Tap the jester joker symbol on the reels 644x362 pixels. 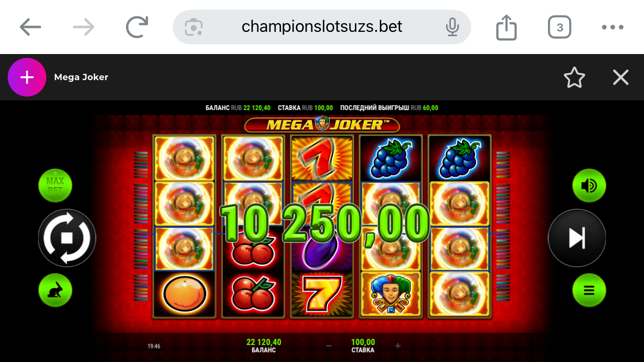click(x=390, y=295)
